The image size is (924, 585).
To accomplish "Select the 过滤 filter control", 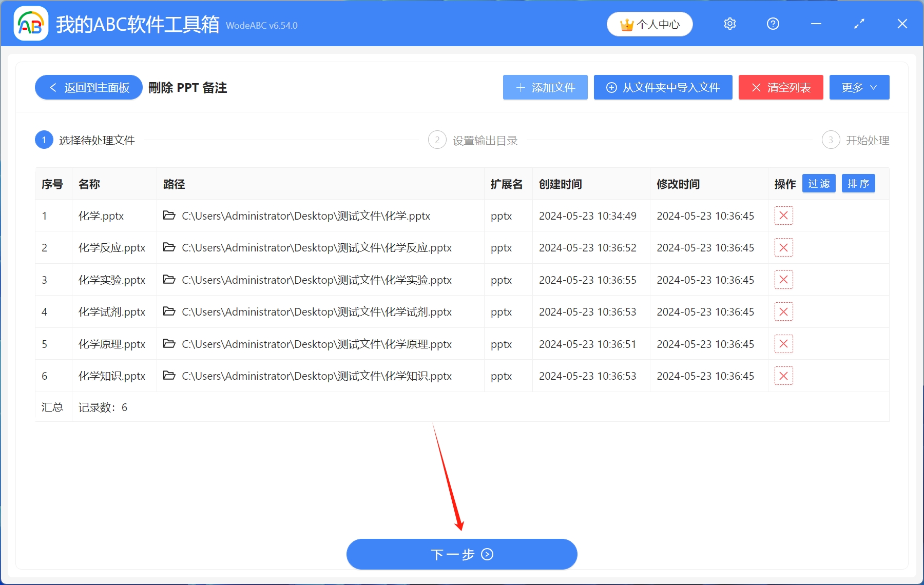I will pos(819,183).
